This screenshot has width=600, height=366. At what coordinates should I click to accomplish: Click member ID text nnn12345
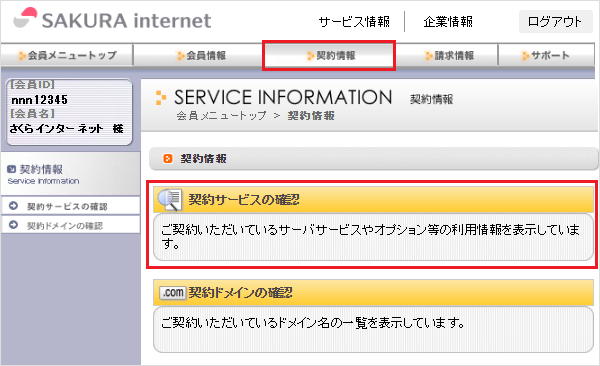[x=39, y=100]
